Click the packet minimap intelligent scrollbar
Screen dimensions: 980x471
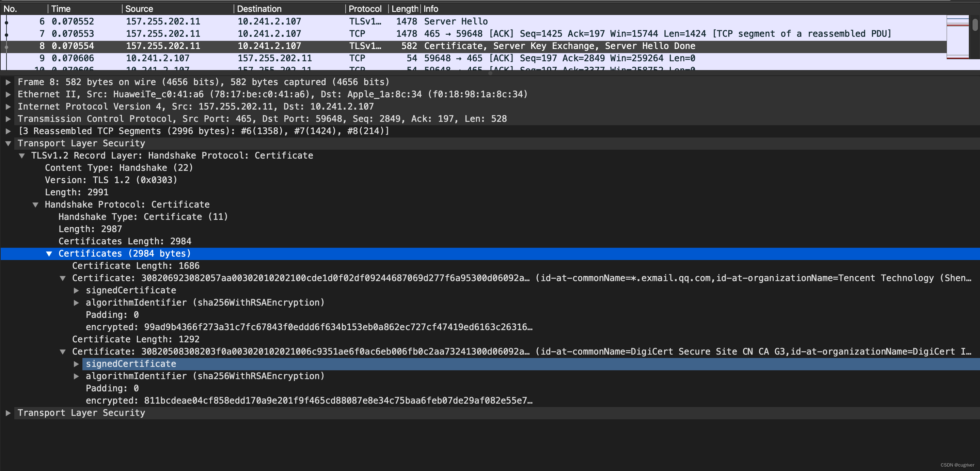coord(958,37)
